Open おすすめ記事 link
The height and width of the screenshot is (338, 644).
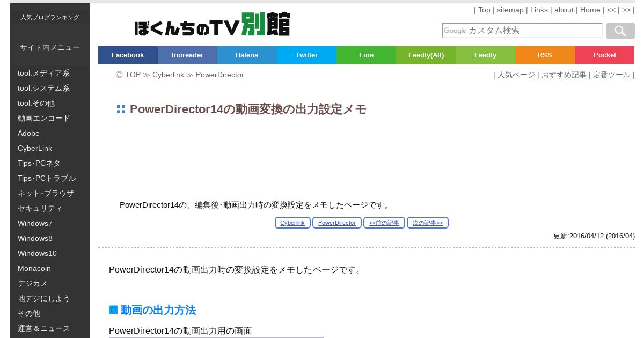[x=563, y=75]
